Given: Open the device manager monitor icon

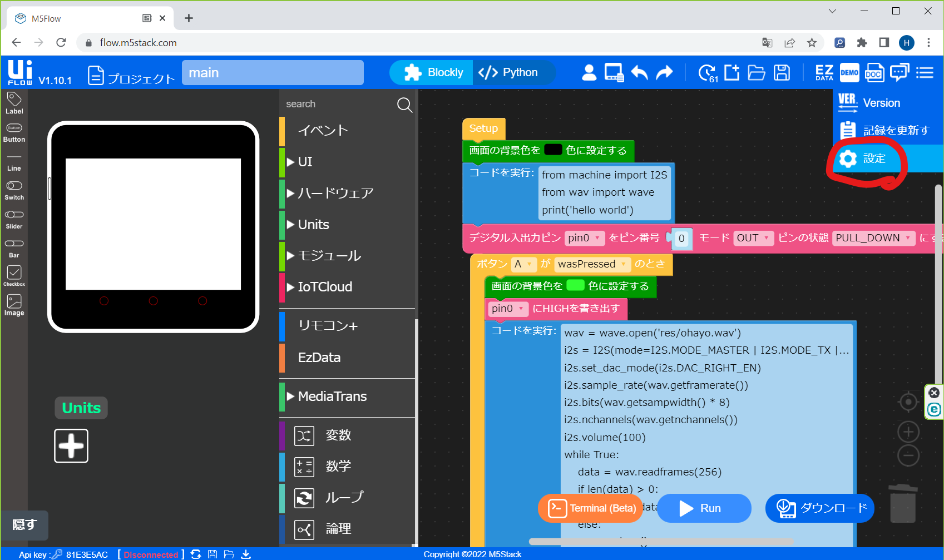Looking at the screenshot, I should pos(614,72).
